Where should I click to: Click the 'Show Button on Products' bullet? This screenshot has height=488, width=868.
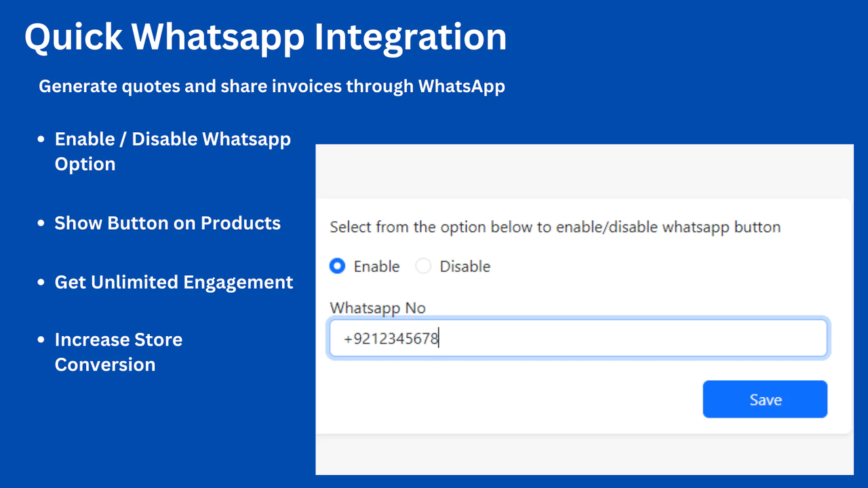pyautogui.click(x=167, y=223)
